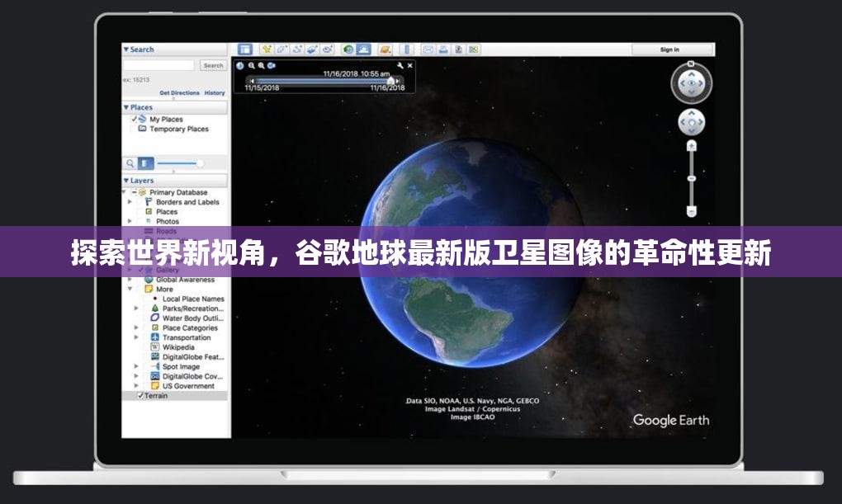Click the Places opacity slider handle
Image resolution: width=842 pixels, height=504 pixels.
coord(200,163)
